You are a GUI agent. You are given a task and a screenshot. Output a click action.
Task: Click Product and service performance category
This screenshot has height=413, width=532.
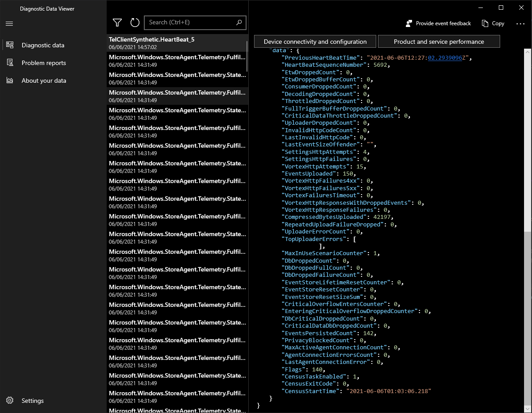pyautogui.click(x=439, y=42)
